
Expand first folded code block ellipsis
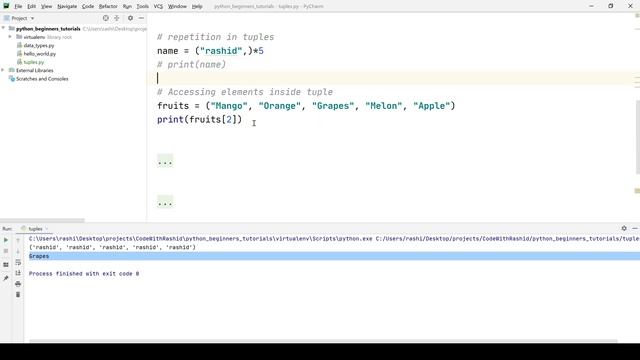[x=165, y=161]
